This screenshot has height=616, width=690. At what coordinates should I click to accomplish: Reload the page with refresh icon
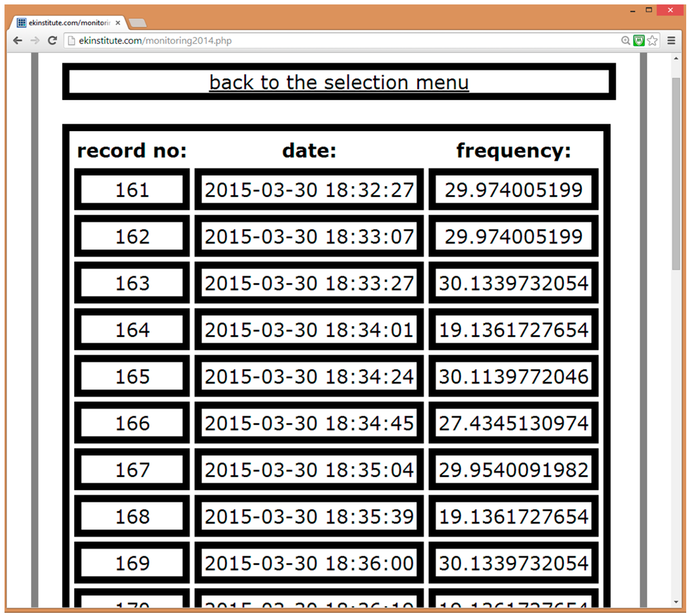click(x=52, y=41)
